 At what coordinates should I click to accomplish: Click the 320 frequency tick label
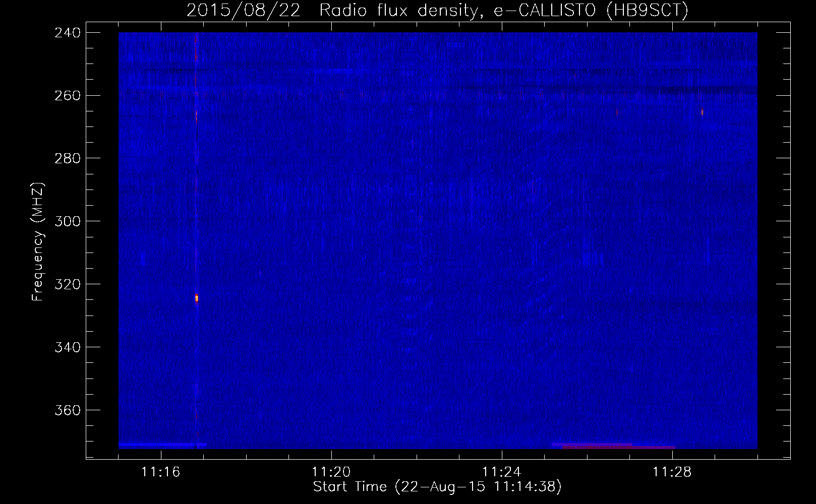pyautogui.click(x=68, y=284)
